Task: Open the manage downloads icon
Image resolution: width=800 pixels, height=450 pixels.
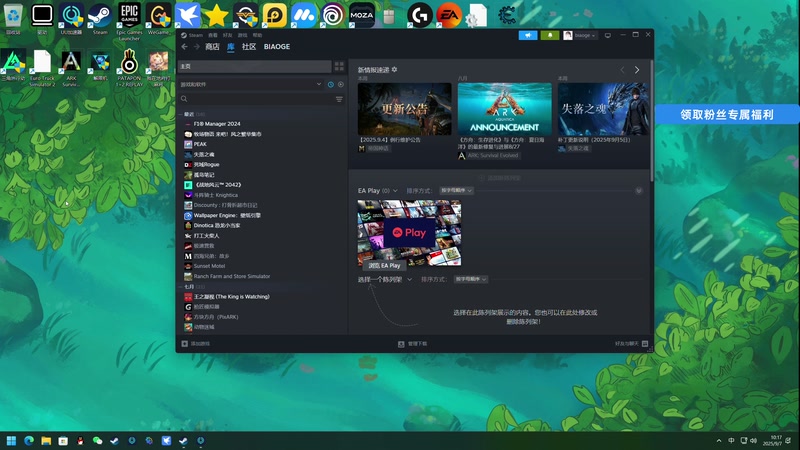Action: coord(401,344)
